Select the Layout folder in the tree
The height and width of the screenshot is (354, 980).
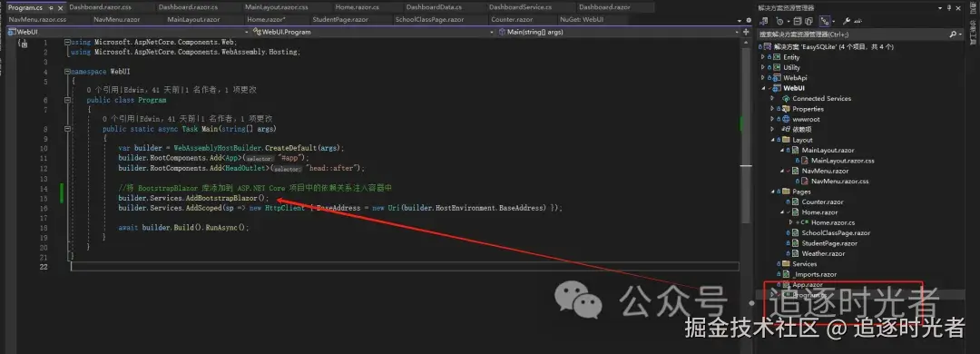[x=802, y=140]
